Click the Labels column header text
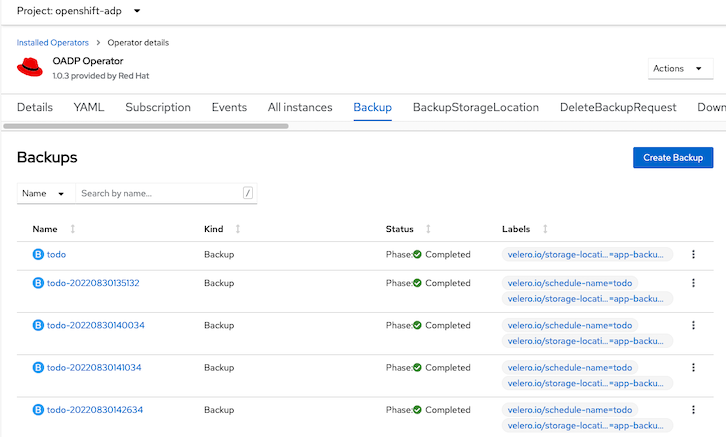 tap(516, 229)
